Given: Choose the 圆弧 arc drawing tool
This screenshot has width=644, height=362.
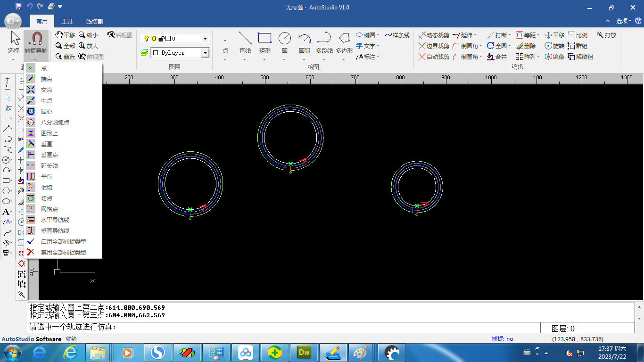Looking at the screenshot, I should [305, 43].
